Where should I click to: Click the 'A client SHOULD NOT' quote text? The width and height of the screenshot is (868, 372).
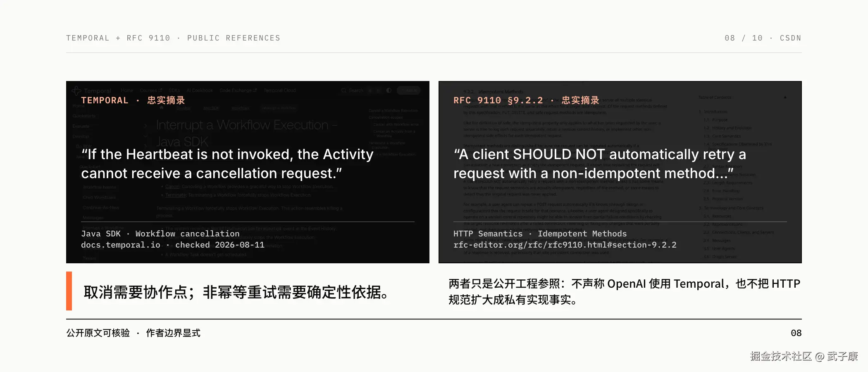(600, 164)
